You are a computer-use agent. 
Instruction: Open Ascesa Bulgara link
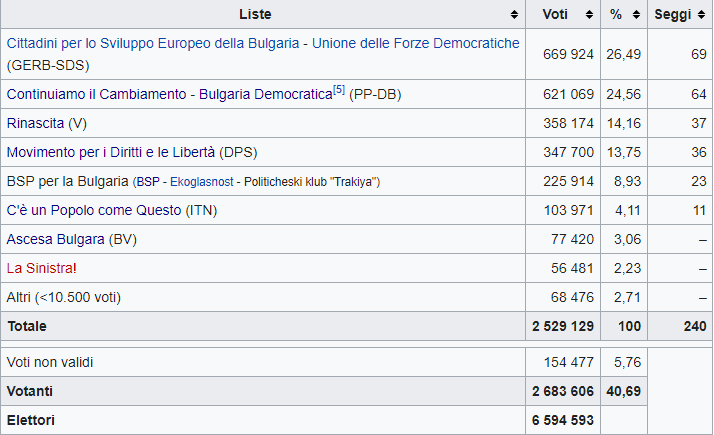[56, 239]
